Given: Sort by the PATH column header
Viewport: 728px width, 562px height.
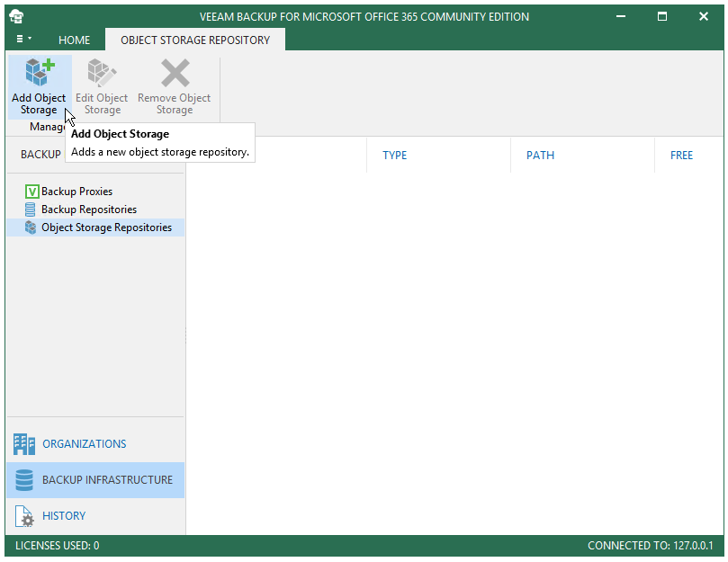Looking at the screenshot, I should [x=540, y=155].
